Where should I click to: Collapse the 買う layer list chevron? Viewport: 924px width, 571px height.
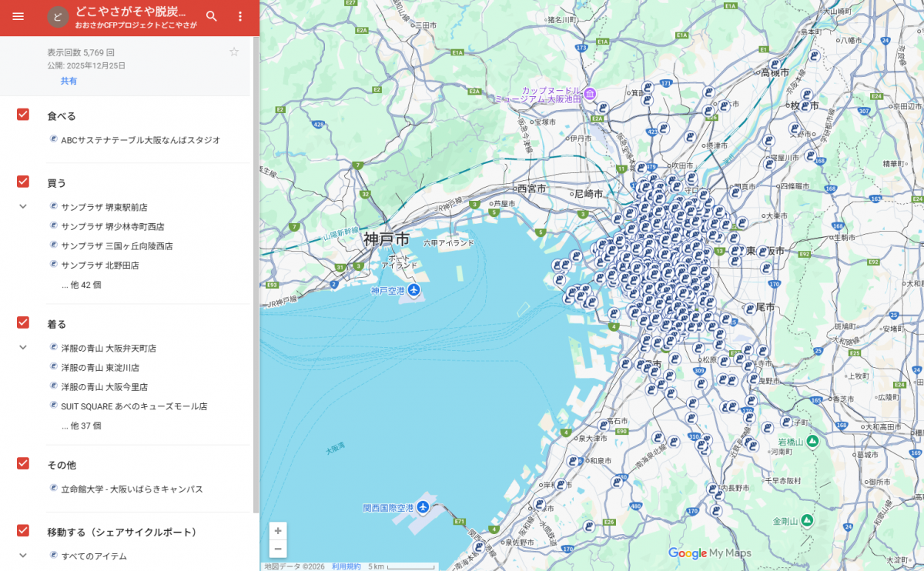pos(23,206)
